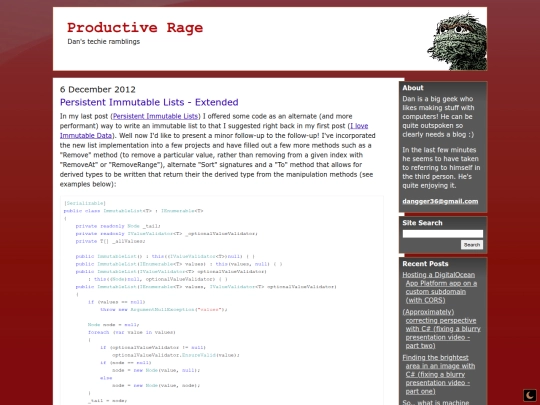540x405 pixels.
Task: Click the '_tail = node;' code line
Action: pyautogui.click(x=108, y=400)
